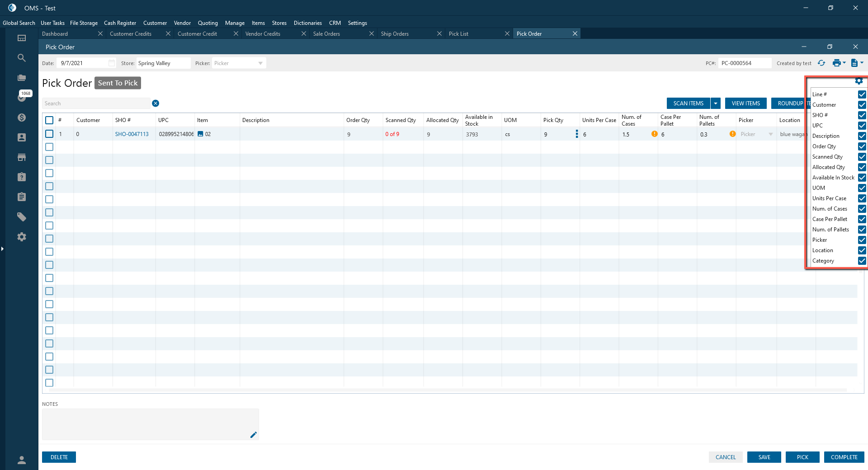Open the Picker dropdown in row 1
The width and height of the screenshot is (868, 470).
click(x=770, y=134)
